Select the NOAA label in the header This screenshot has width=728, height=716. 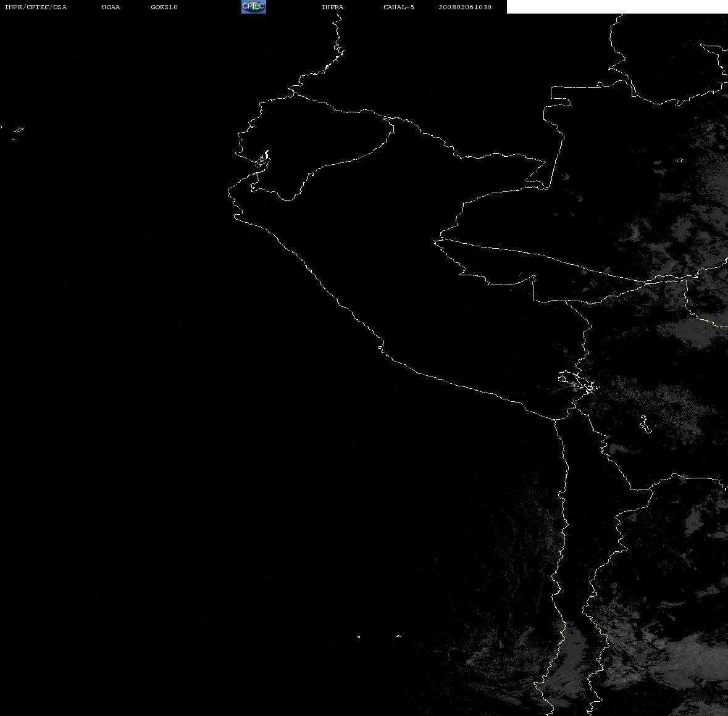click(x=111, y=7)
